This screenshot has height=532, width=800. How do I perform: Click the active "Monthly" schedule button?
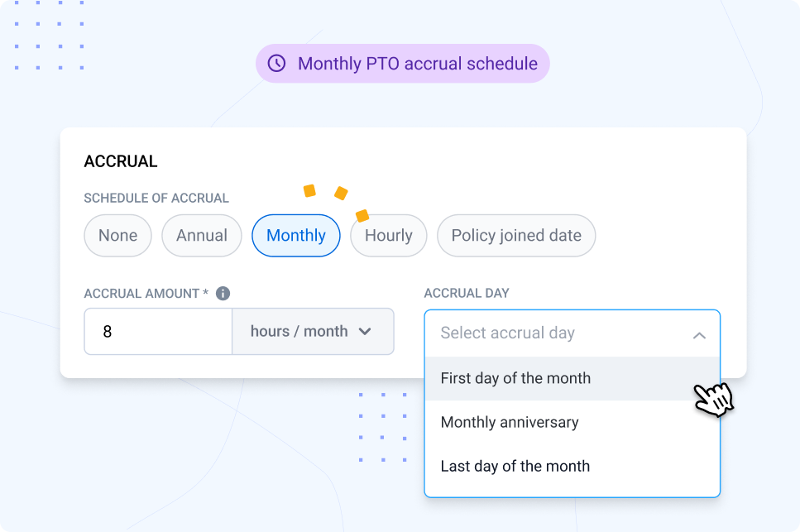[295, 235]
